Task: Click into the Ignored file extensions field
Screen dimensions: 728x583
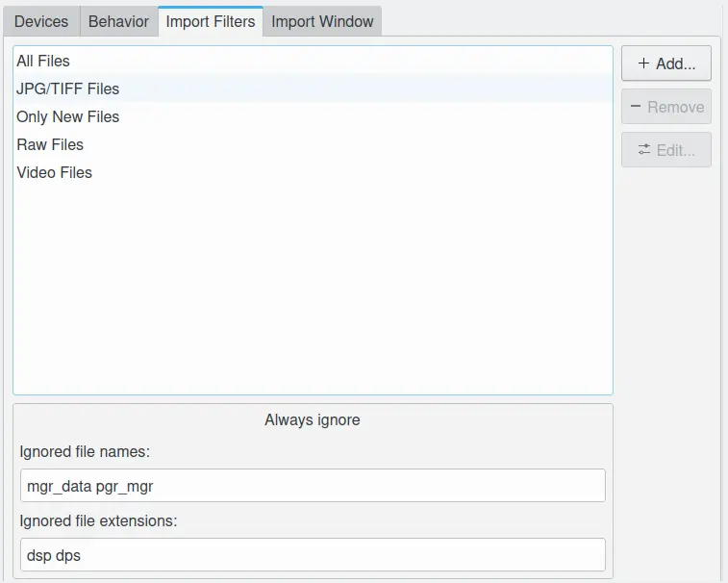Action: click(313, 555)
